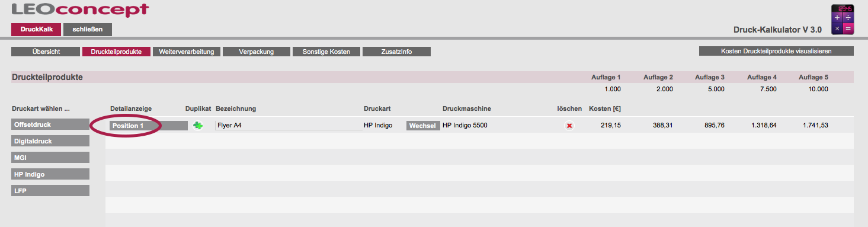Open the Weiterverarbeitung tab
The image size is (868, 227).
[187, 52]
